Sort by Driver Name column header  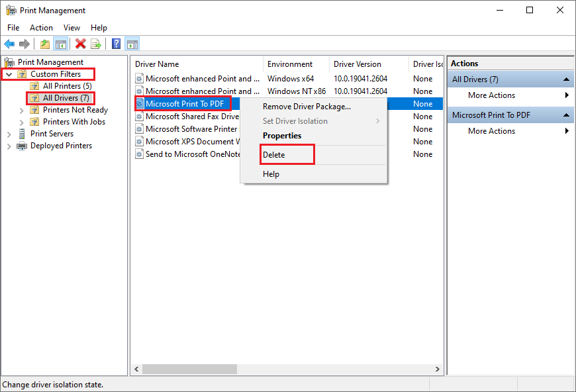197,64
